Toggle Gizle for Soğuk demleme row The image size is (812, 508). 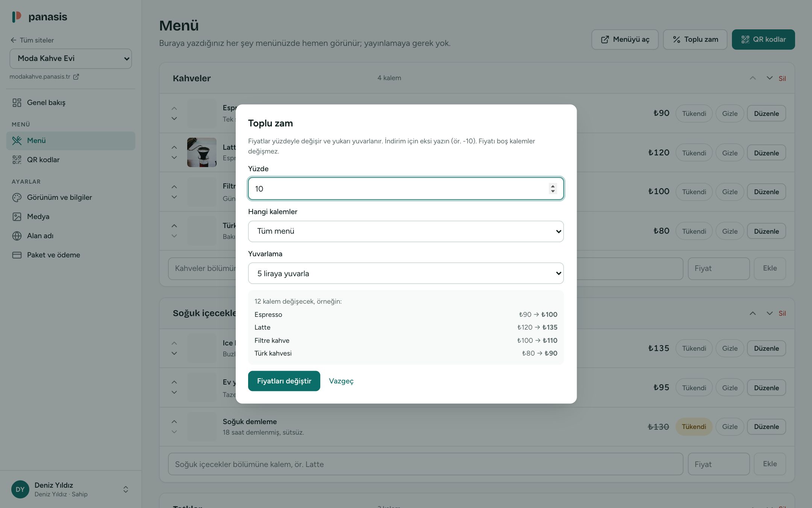[x=730, y=427]
